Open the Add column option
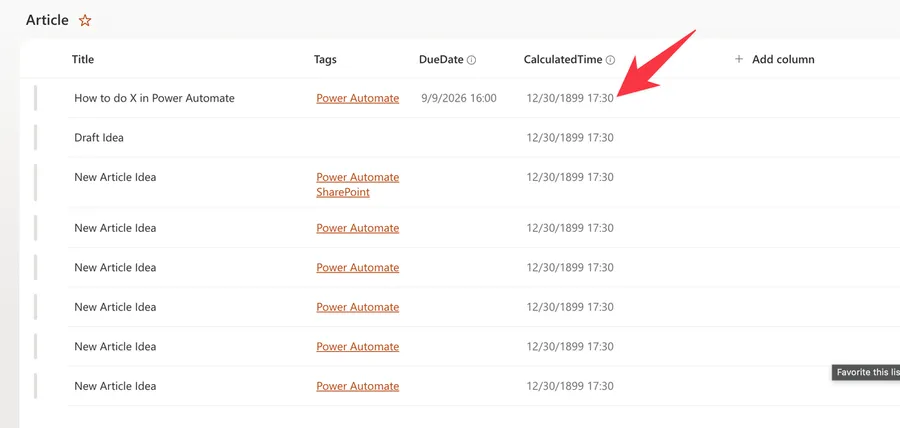The image size is (900, 428). (x=774, y=59)
